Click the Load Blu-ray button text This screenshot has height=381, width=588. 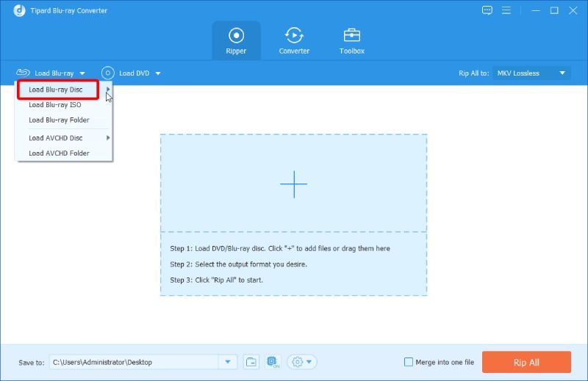[x=54, y=73]
